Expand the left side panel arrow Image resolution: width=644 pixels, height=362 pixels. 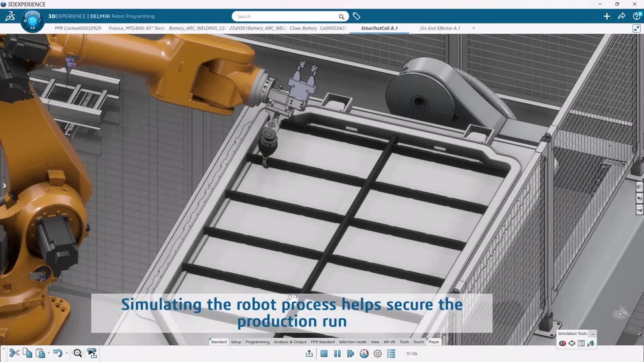(4, 186)
